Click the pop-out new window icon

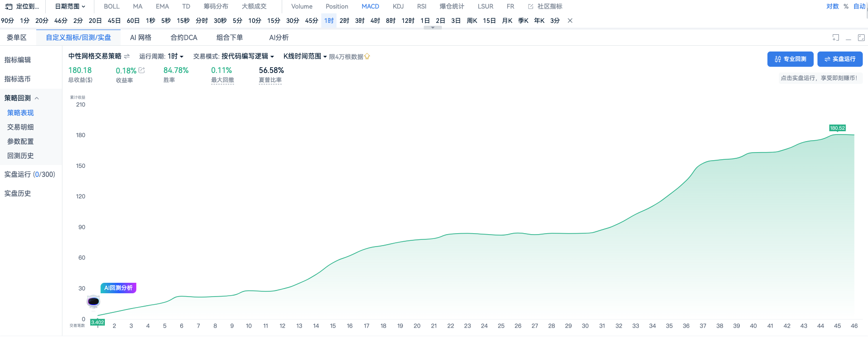(x=836, y=38)
